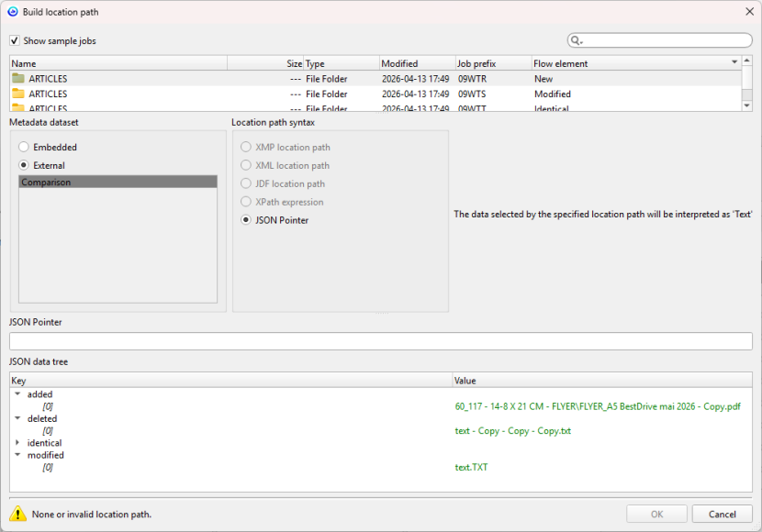Open the column chooser dropdown arrow
Image resolution: width=762 pixels, height=532 pixels.
coord(734,62)
